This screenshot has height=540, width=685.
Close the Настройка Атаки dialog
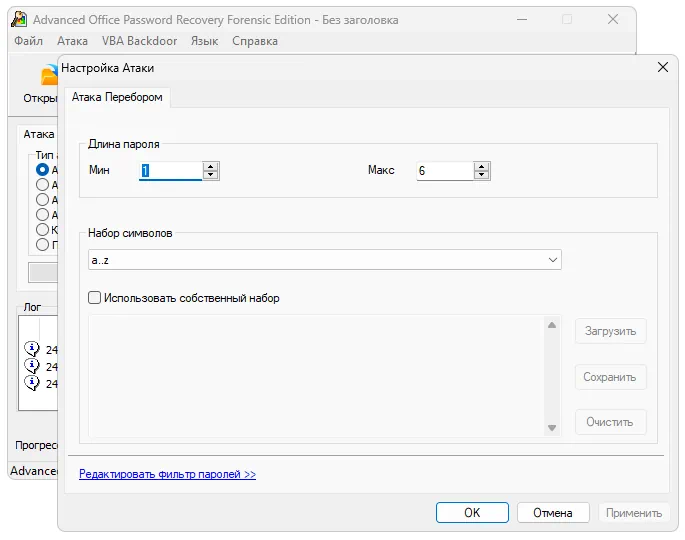[x=663, y=67]
